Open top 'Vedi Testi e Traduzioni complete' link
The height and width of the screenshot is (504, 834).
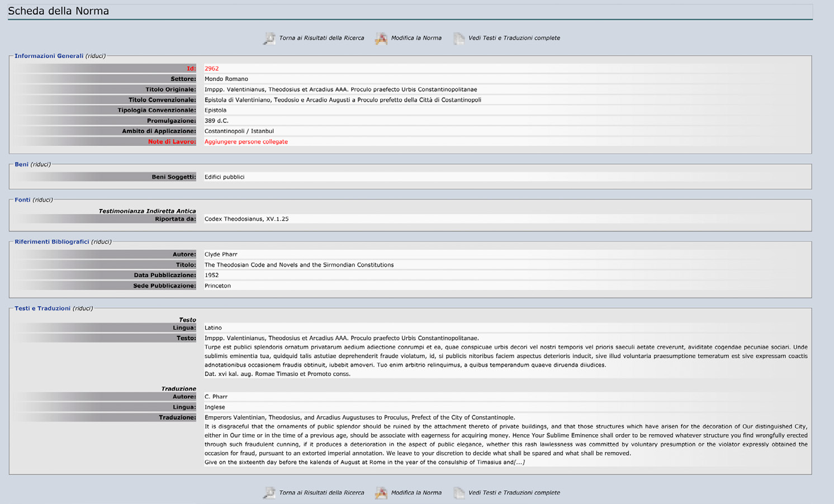pyautogui.click(x=514, y=38)
